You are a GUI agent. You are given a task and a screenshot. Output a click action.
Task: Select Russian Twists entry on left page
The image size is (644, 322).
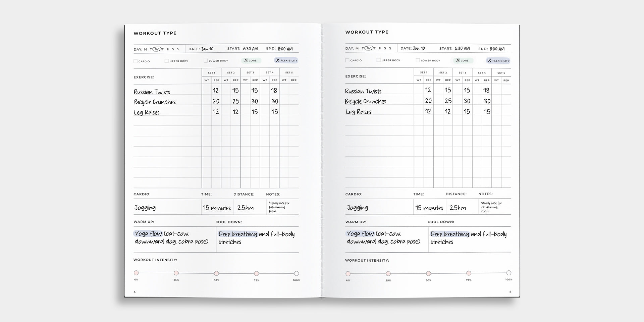click(152, 92)
